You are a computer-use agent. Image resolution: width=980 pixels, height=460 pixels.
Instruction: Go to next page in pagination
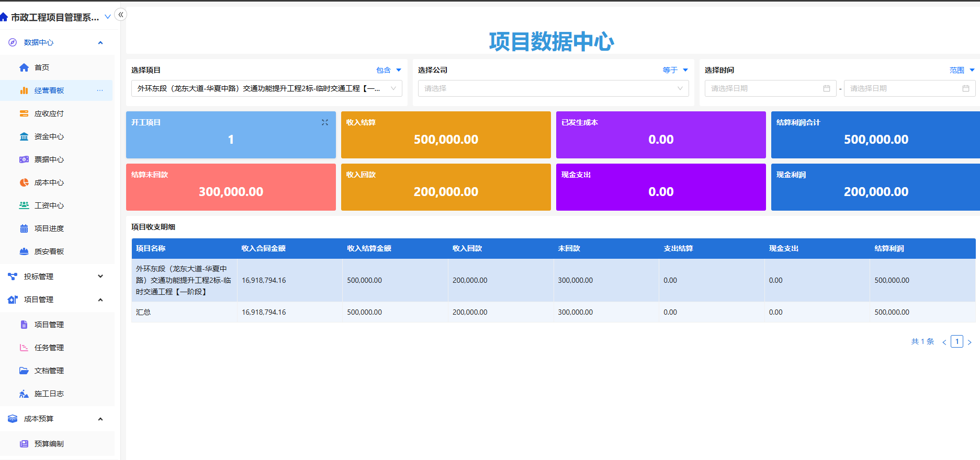point(970,342)
